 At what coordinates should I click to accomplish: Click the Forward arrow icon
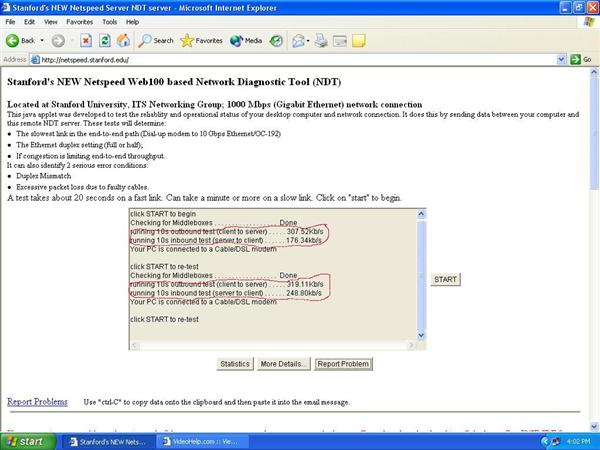coord(58,41)
